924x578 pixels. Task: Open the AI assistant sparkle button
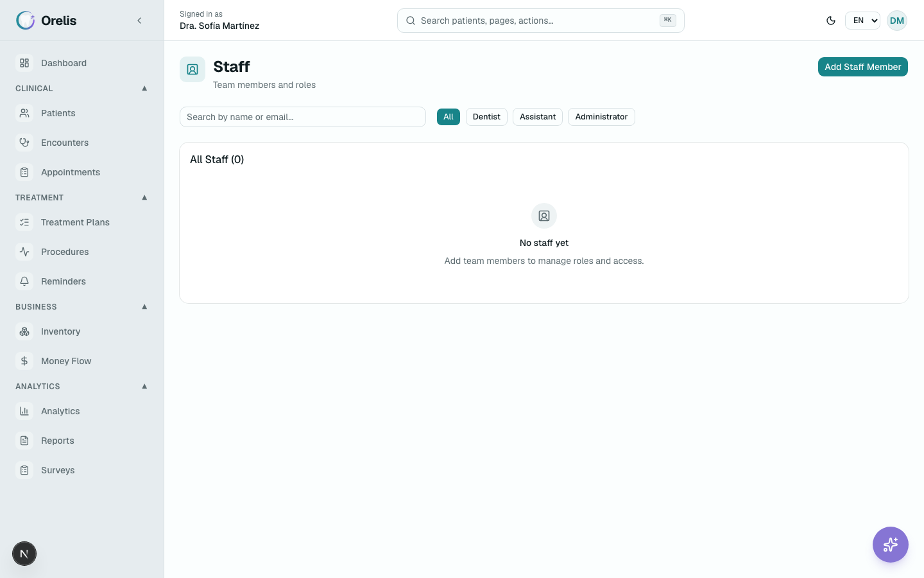pos(891,545)
